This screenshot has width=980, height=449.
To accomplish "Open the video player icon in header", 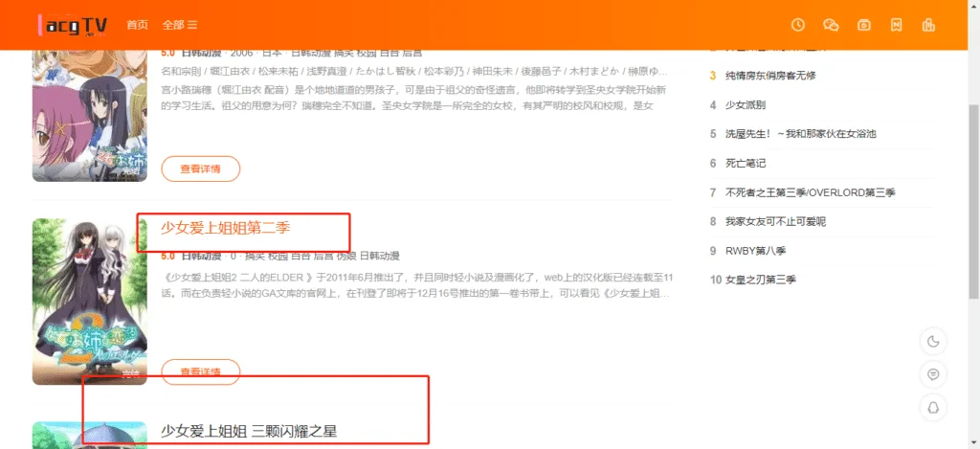I will click(x=864, y=25).
